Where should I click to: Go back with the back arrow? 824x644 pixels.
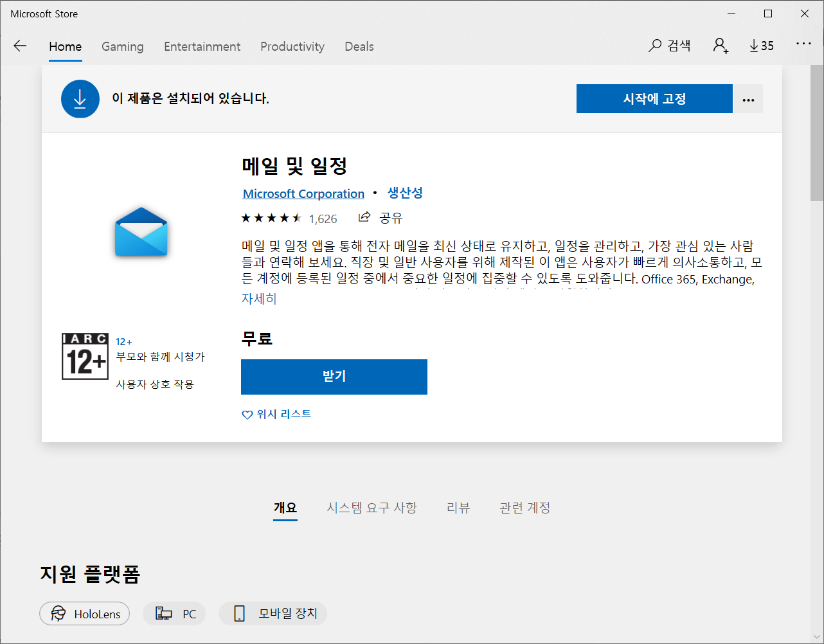tap(20, 46)
